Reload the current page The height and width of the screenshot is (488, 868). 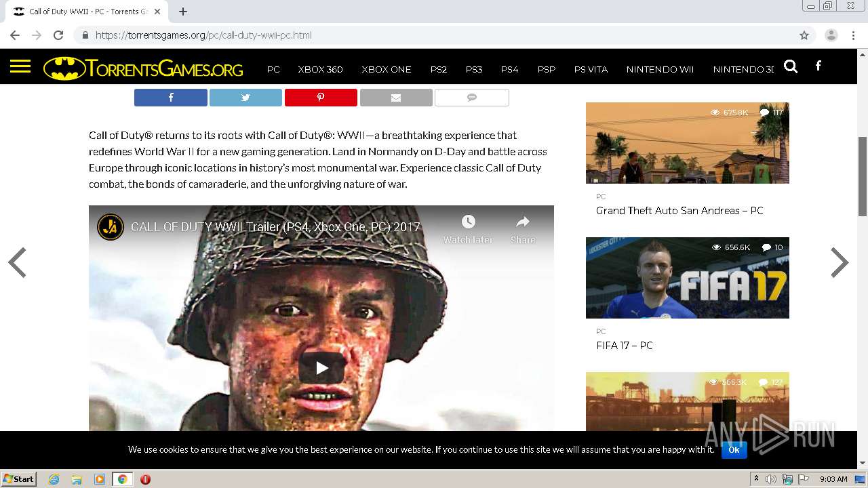pyautogui.click(x=58, y=35)
